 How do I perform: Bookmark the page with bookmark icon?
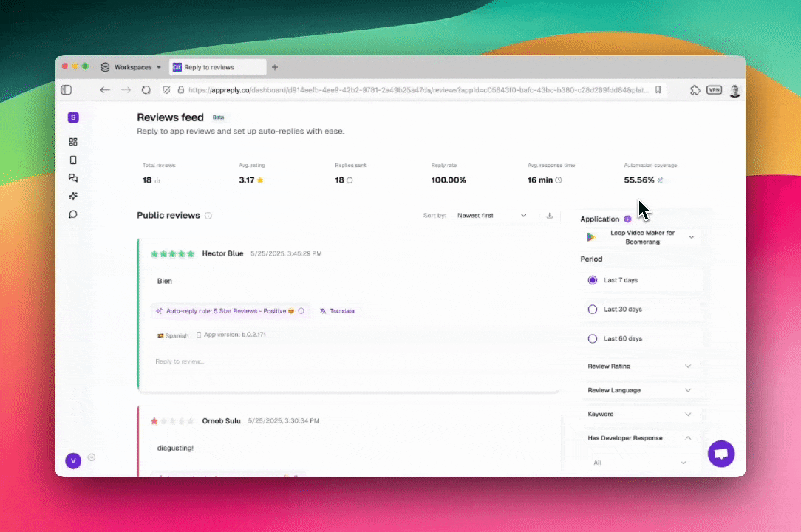(x=658, y=90)
